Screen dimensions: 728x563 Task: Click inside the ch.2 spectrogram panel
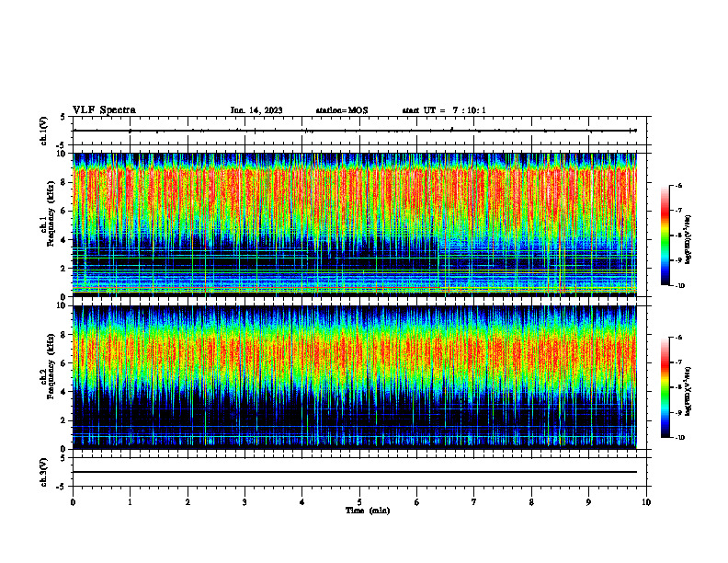(x=355, y=377)
